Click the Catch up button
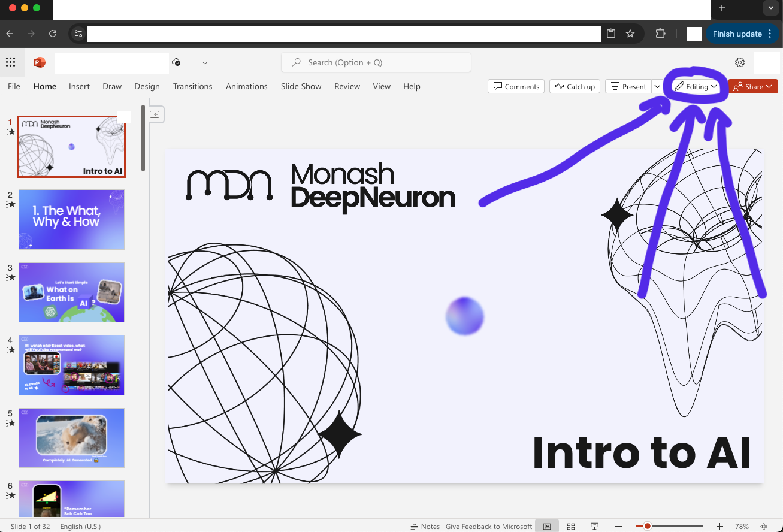 pyautogui.click(x=575, y=86)
